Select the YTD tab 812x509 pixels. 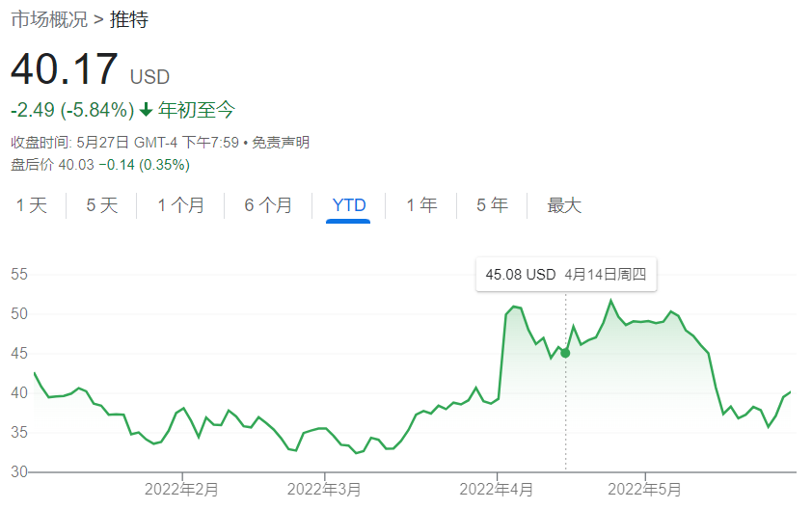pyautogui.click(x=348, y=205)
